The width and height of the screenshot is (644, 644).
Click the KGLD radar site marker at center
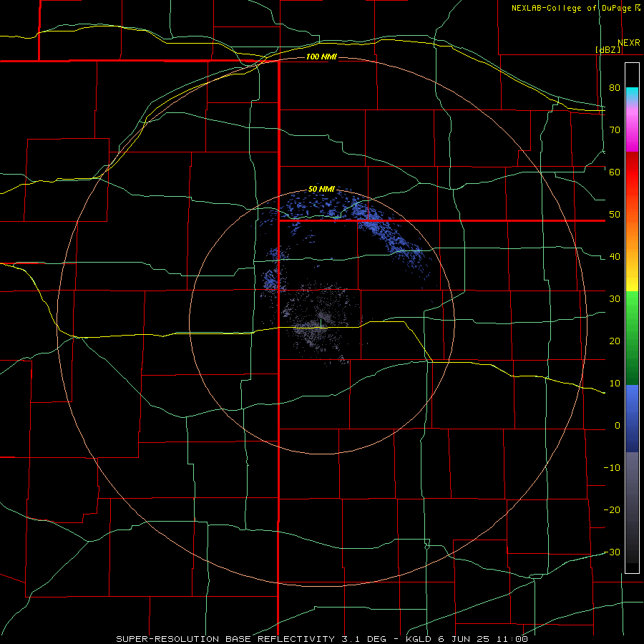tap(321, 323)
